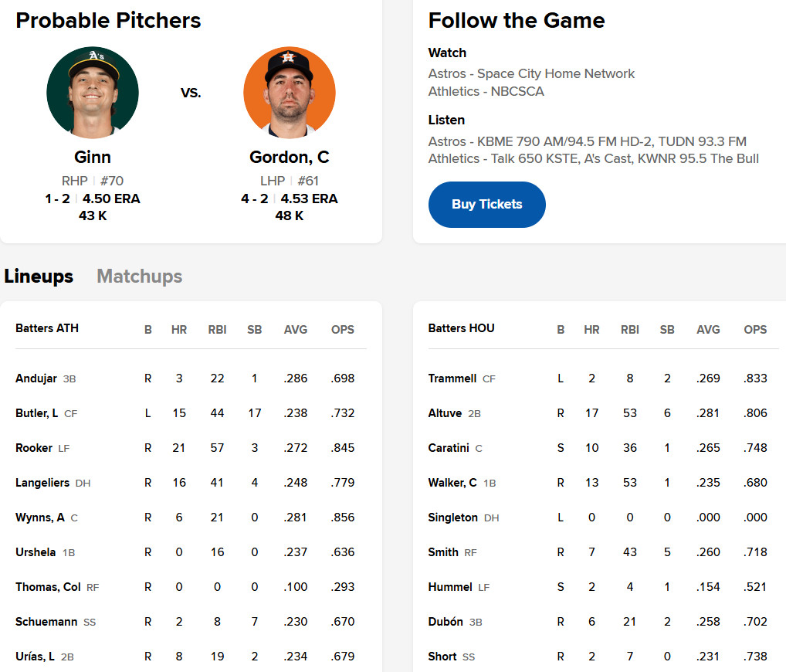Click Ginn's pitcher headshot photo
This screenshot has height=672, width=786.
[x=93, y=92]
